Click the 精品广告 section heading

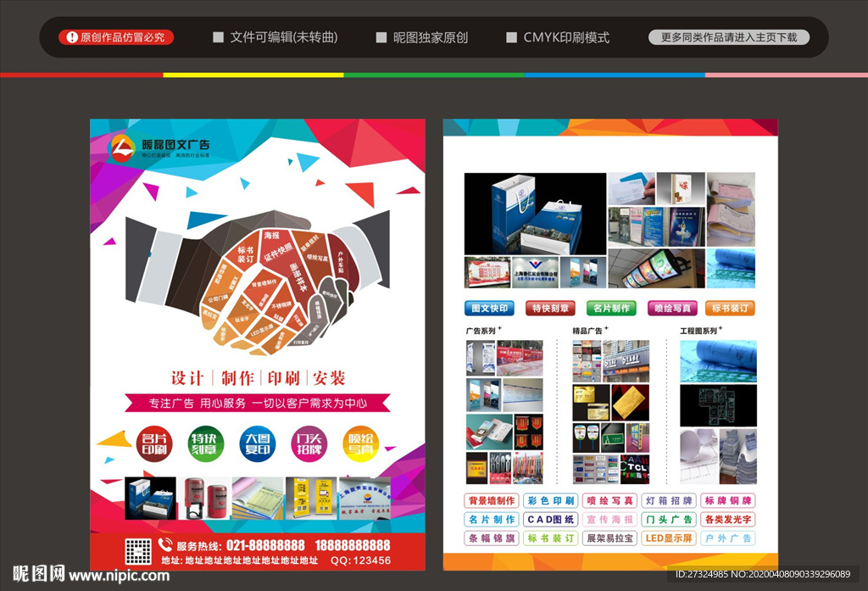tap(587, 332)
